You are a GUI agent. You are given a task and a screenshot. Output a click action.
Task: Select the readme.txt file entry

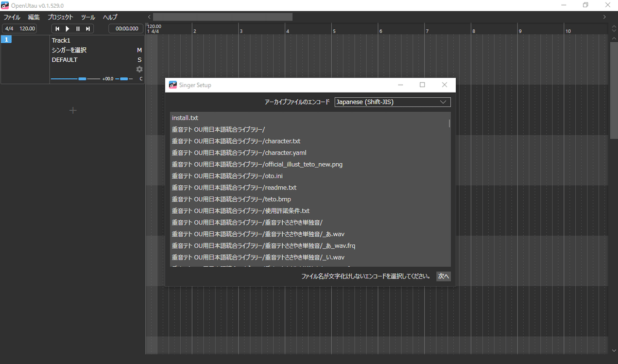point(310,187)
